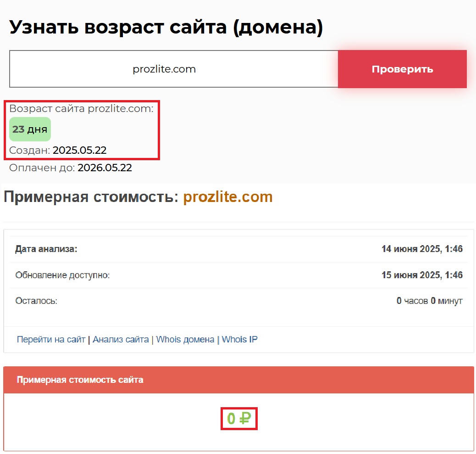The width and height of the screenshot is (476, 454).
Task: Click the Узнать возраст сайта (домена) heading
Action: (x=166, y=28)
